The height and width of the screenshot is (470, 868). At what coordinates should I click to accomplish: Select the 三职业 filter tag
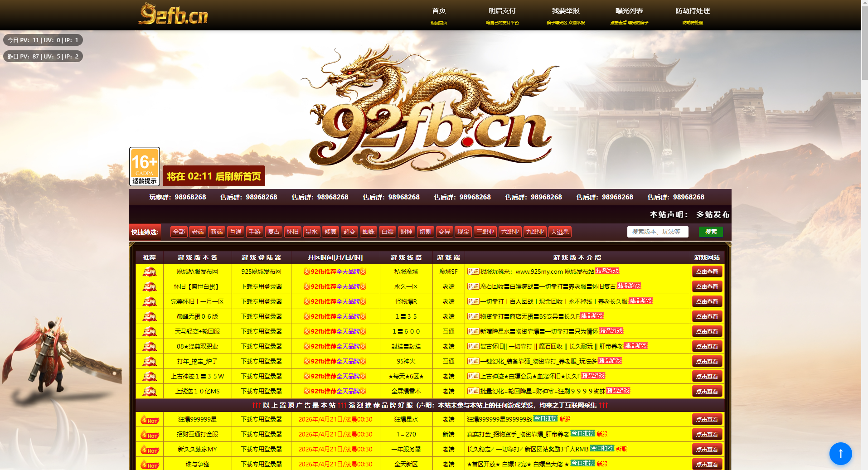[485, 232]
